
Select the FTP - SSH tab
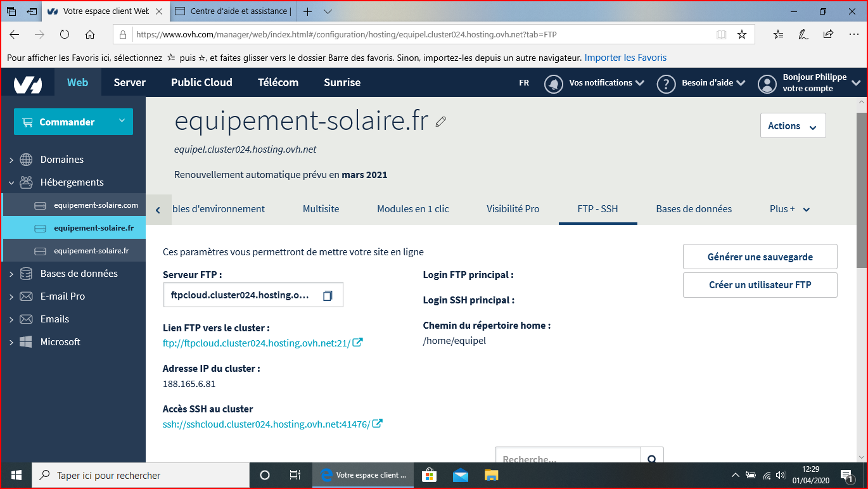(x=597, y=209)
